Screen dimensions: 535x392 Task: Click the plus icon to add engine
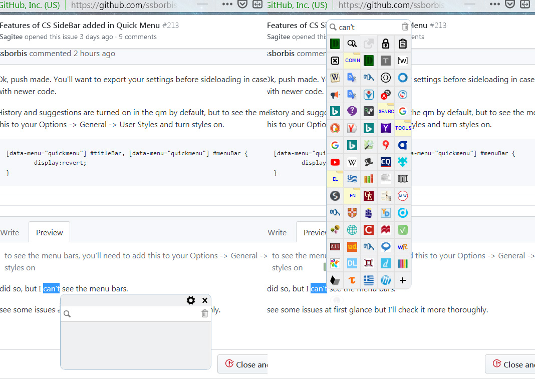pyautogui.click(x=403, y=280)
